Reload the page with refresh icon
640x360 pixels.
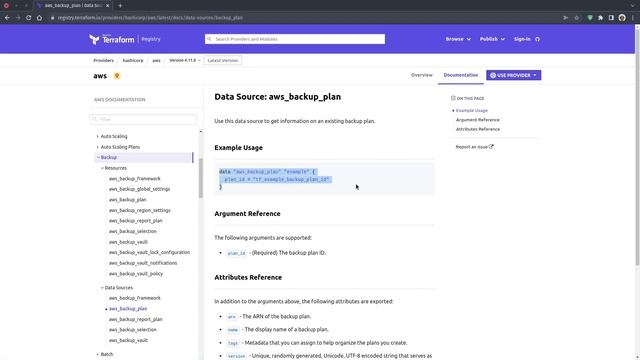(x=29, y=18)
